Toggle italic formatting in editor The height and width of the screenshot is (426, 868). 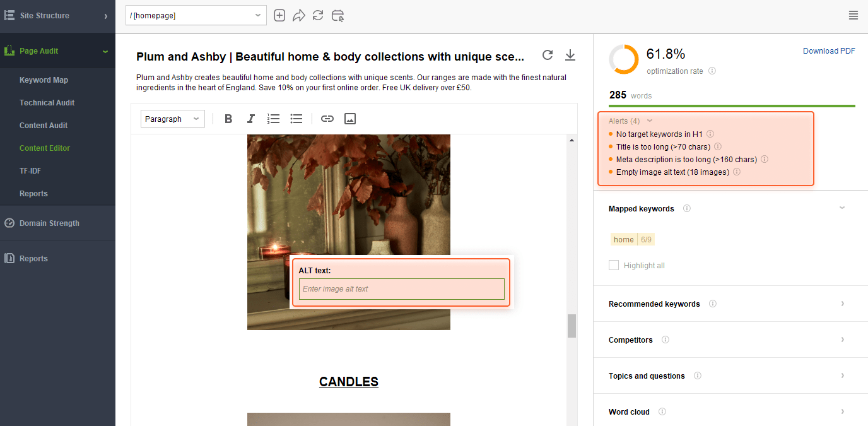pos(251,119)
